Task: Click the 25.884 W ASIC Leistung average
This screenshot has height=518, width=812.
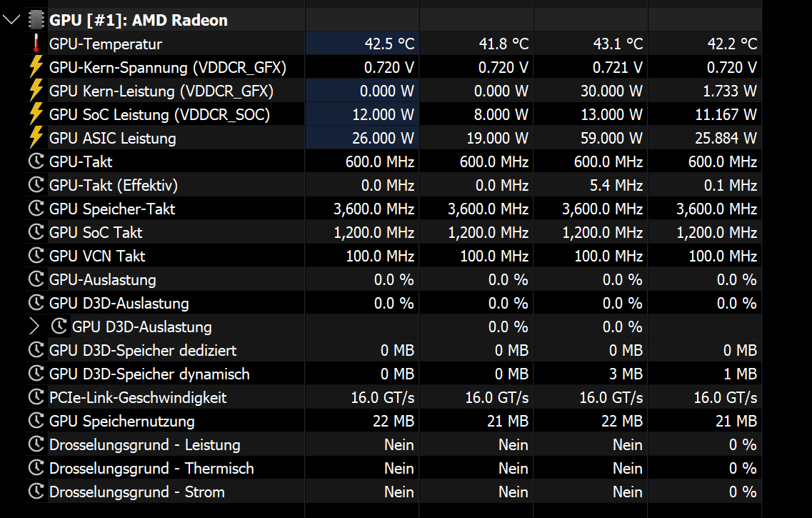Action: (726, 139)
